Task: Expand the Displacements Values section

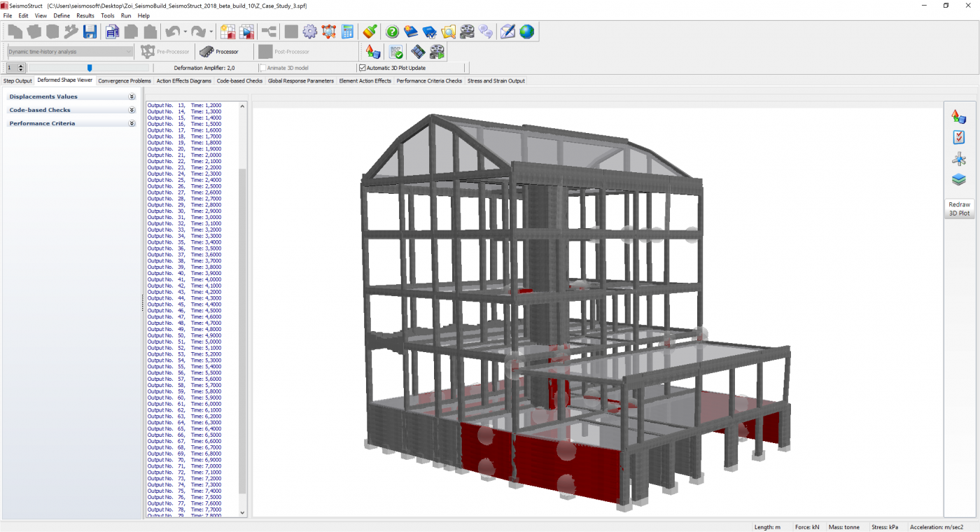Action: pyautogui.click(x=132, y=97)
